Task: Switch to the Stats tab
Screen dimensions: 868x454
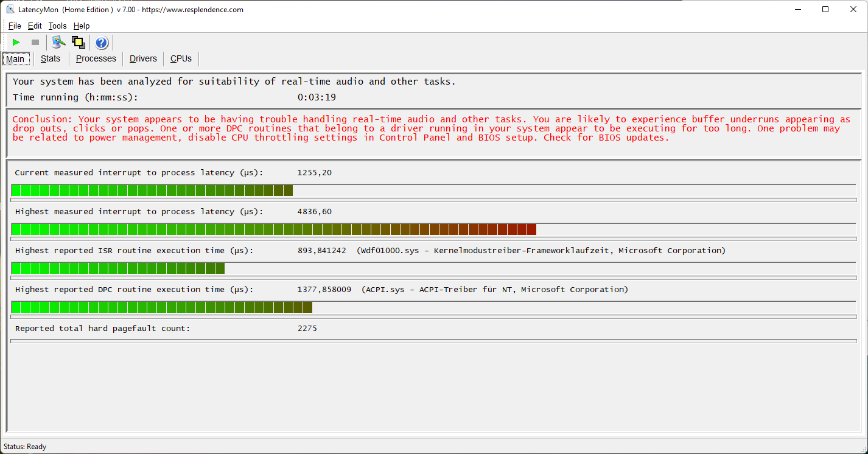Action: (51, 58)
